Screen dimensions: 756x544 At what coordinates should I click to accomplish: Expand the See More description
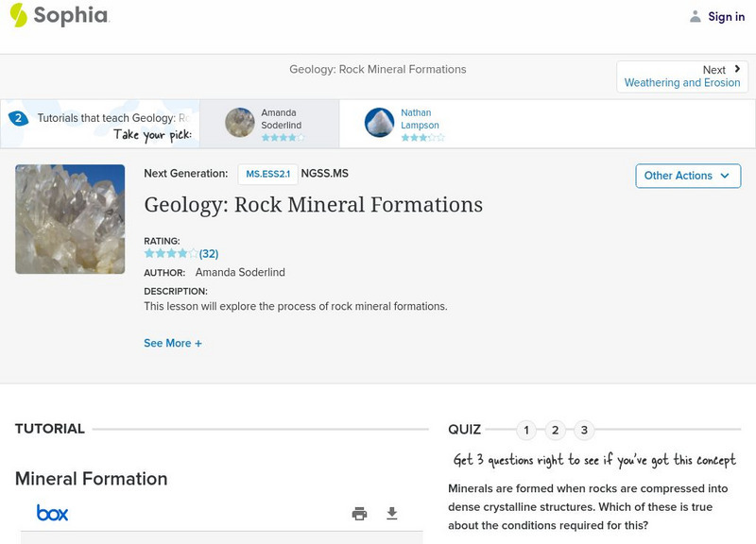(x=173, y=344)
